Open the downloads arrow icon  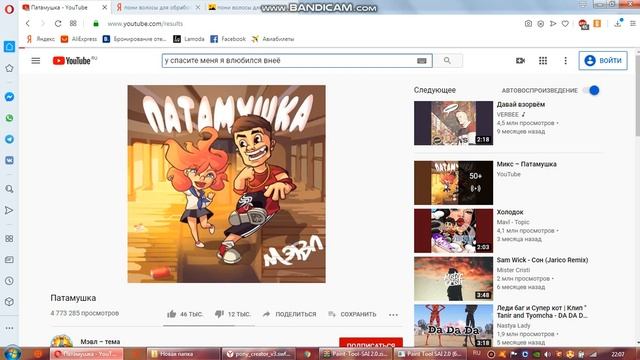(618, 23)
